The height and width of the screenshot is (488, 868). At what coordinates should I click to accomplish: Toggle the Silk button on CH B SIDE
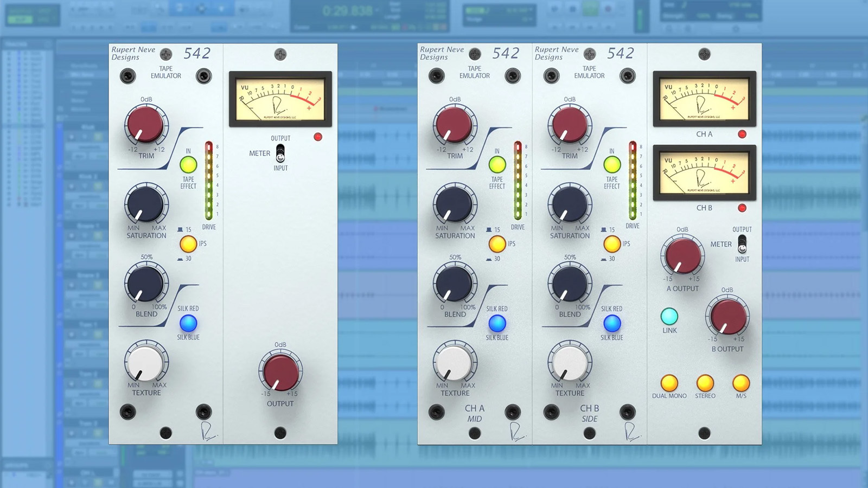point(612,323)
